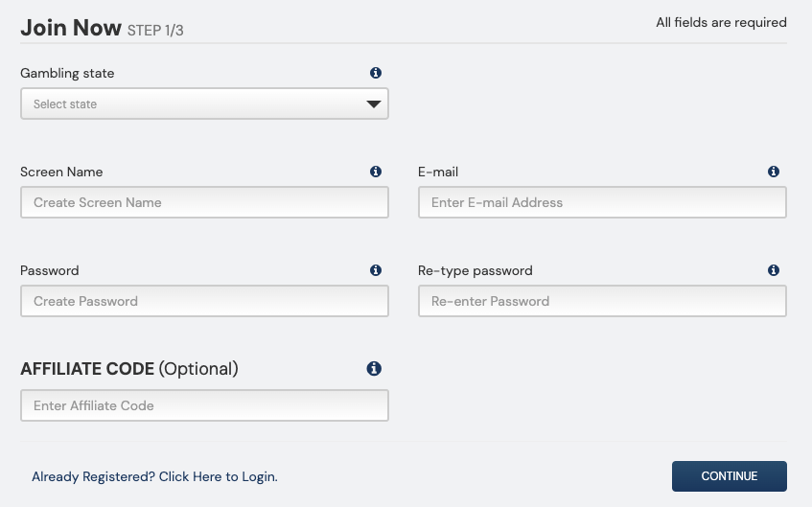The image size is (812, 507).
Task: Click the Already Registered login link
Action: tap(154, 476)
